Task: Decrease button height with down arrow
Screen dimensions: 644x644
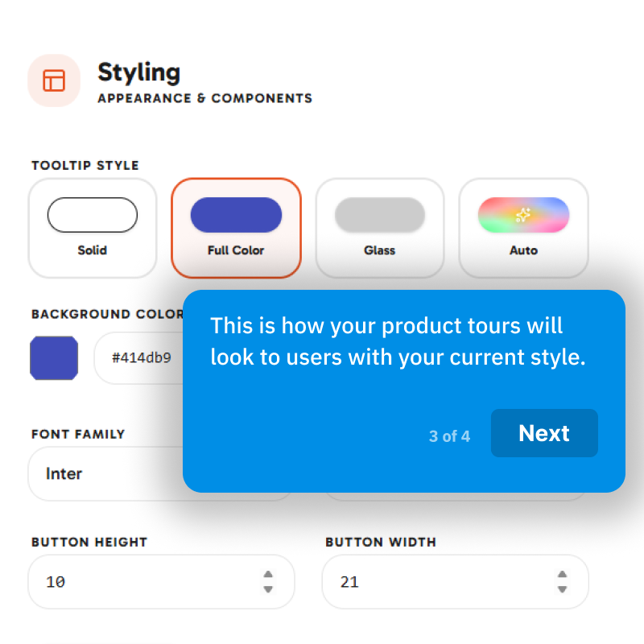Action: tap(268, 589)
